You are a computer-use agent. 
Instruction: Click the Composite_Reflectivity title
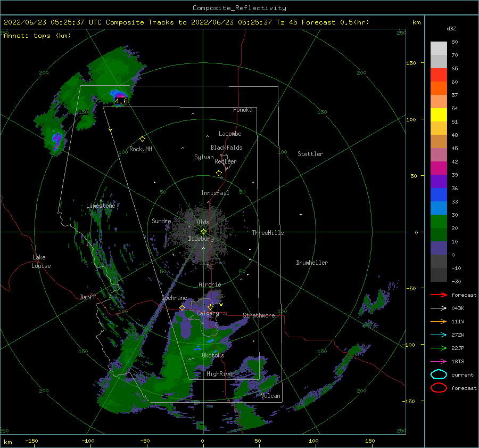[x=239, y=8]
